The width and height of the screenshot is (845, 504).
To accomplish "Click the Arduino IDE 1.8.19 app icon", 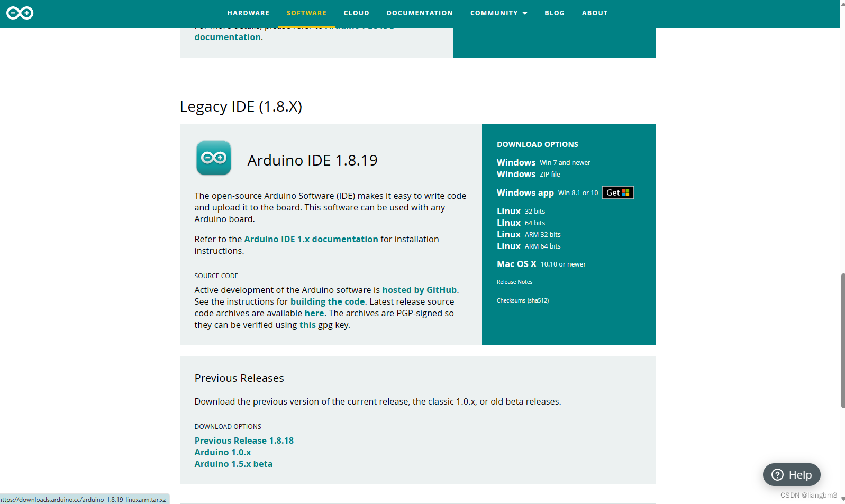I will click(214, 158).
